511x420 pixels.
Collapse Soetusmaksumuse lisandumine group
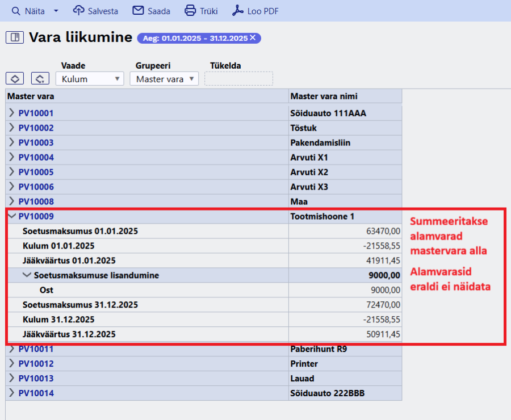click(27, 275)
